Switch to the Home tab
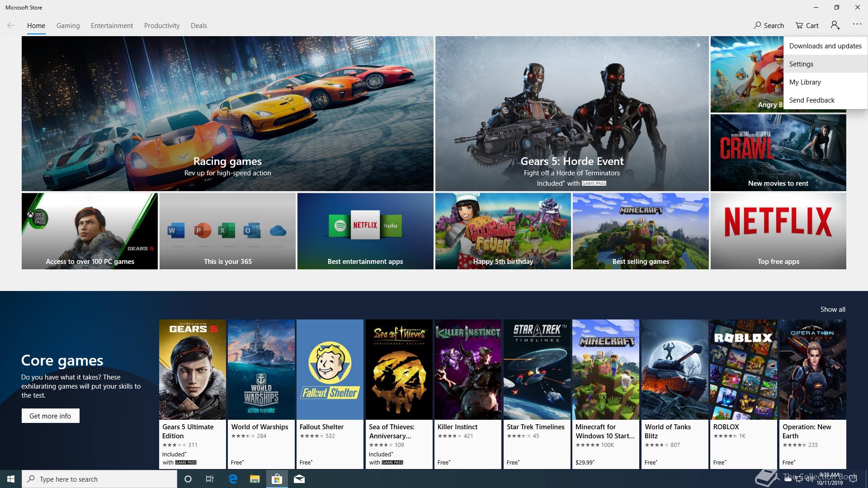Screen dimensions: 868x488 point(36,26)
